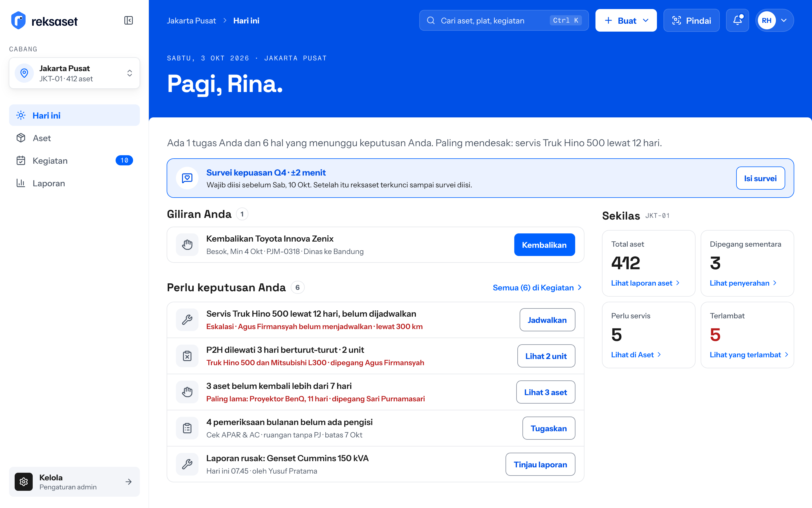
Task: Open Lihat penyerahan link
Action: click(x=743, y=283)
